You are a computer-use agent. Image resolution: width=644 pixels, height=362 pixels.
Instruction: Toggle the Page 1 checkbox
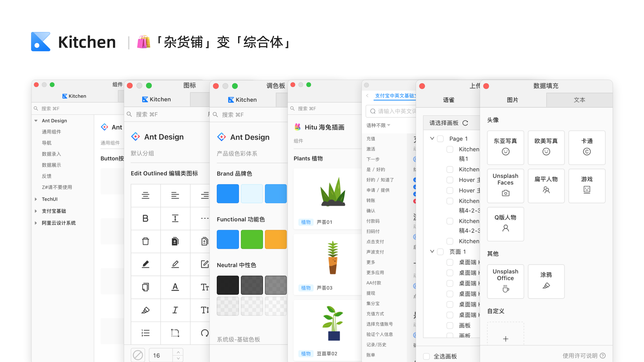pos(440,139)
